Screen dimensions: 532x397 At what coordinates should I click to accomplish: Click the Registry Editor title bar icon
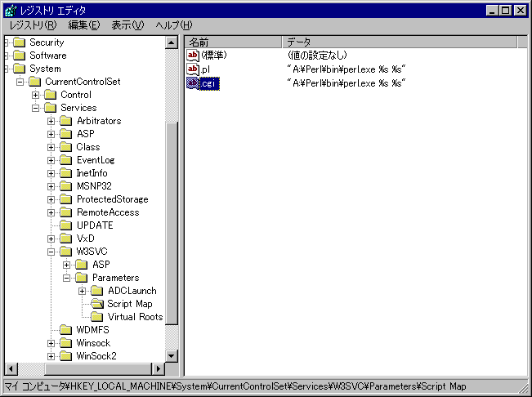tap(11, 11)
